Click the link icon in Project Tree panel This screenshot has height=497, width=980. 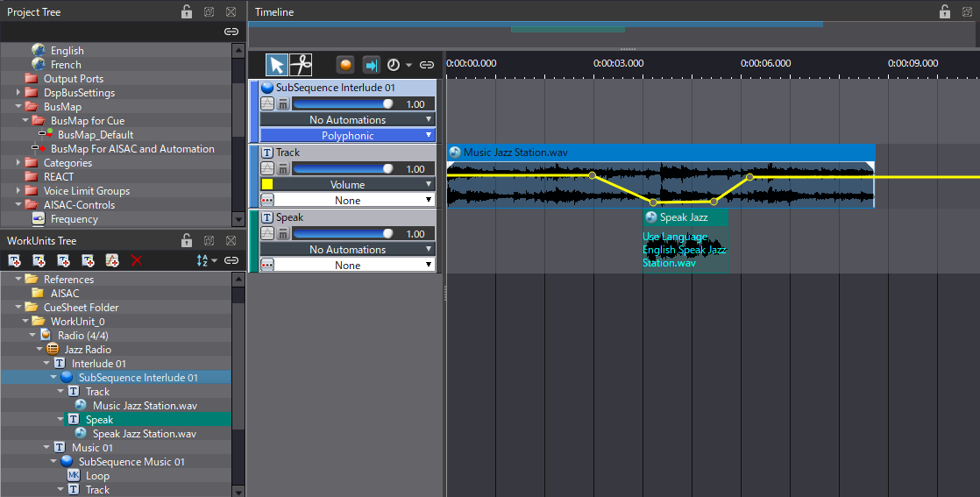[231, 32]
